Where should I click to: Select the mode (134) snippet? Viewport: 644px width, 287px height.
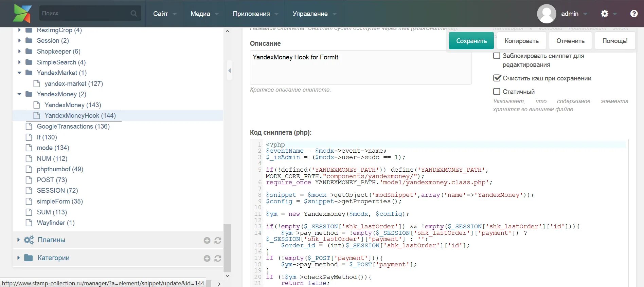pos(53,148)
